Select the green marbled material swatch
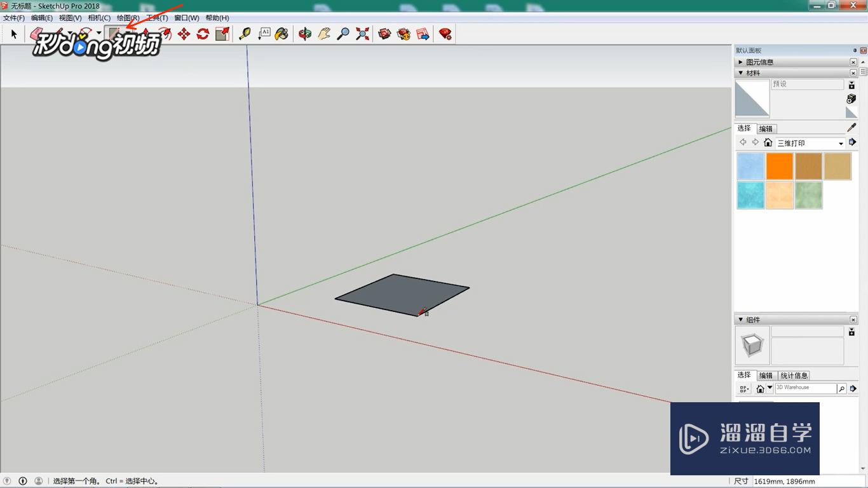 (x=809, y=195)
